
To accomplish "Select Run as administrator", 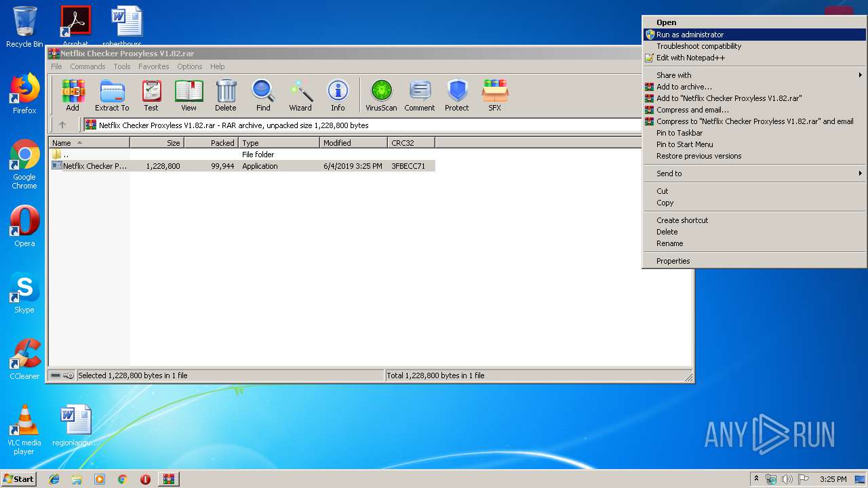I will (x=754, y=35).
